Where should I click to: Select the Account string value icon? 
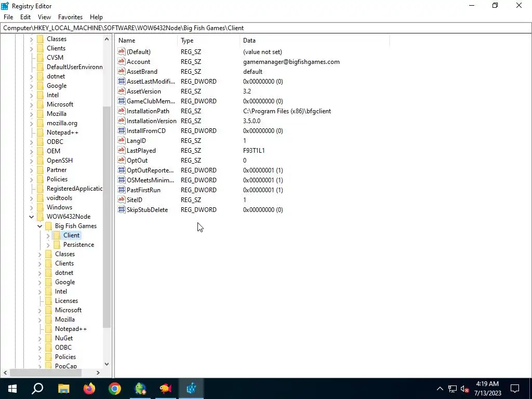(122, 61)
